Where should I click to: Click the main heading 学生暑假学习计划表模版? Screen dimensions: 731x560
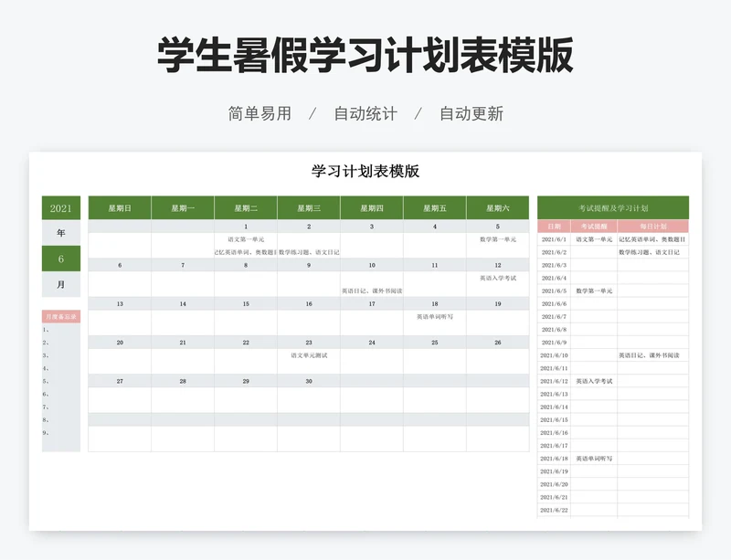click(365, 55)
